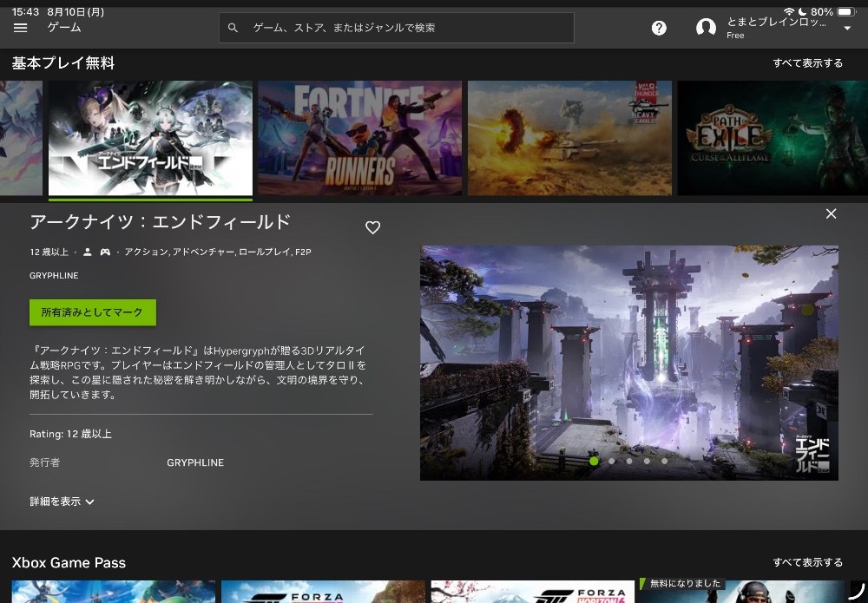Open the Fortnite Runners game tile

tap(360, 138)
